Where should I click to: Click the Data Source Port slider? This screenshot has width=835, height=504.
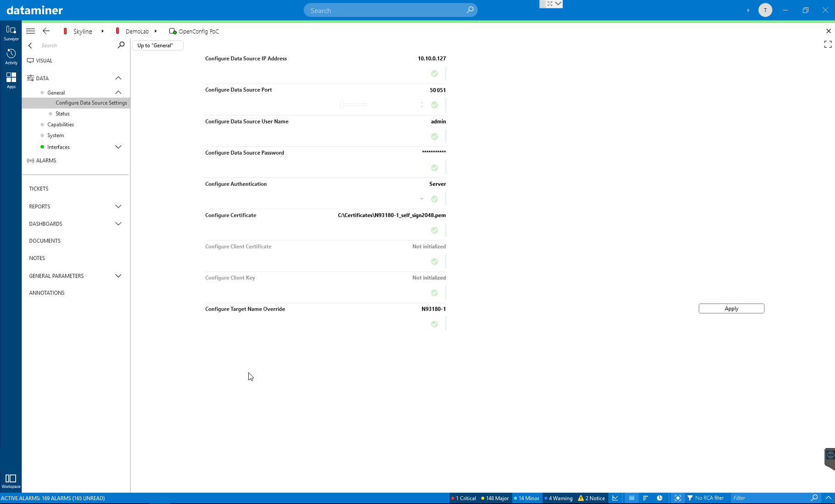353,105
